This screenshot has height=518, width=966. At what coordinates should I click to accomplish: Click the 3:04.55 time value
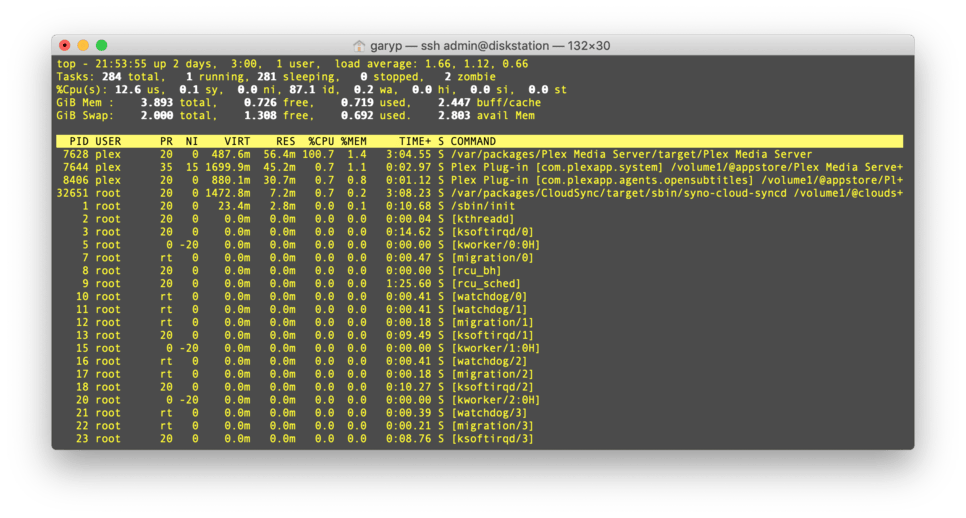pyautogui.click(x=408, y=154)
